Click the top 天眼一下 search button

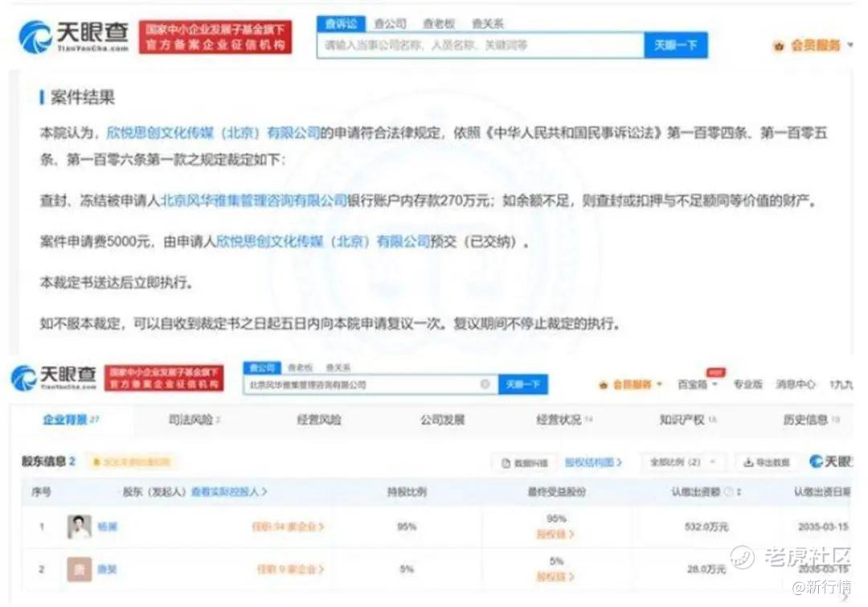coord(676,45)
